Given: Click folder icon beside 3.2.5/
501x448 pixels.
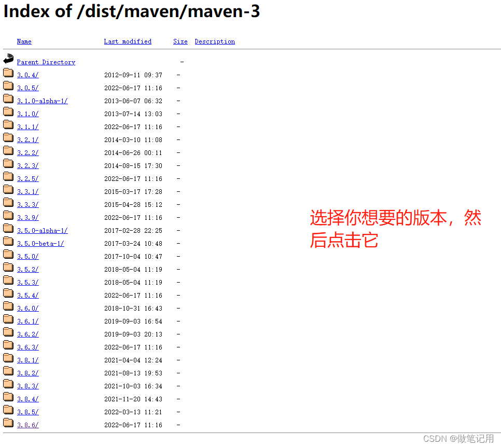Looking at the screenshot, I should 8,176.
